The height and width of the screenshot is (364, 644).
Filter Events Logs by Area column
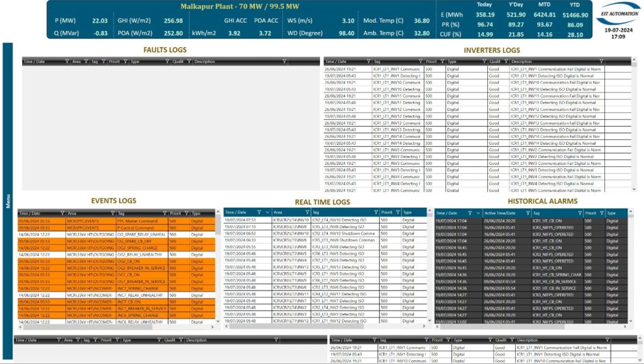[111, 213]
